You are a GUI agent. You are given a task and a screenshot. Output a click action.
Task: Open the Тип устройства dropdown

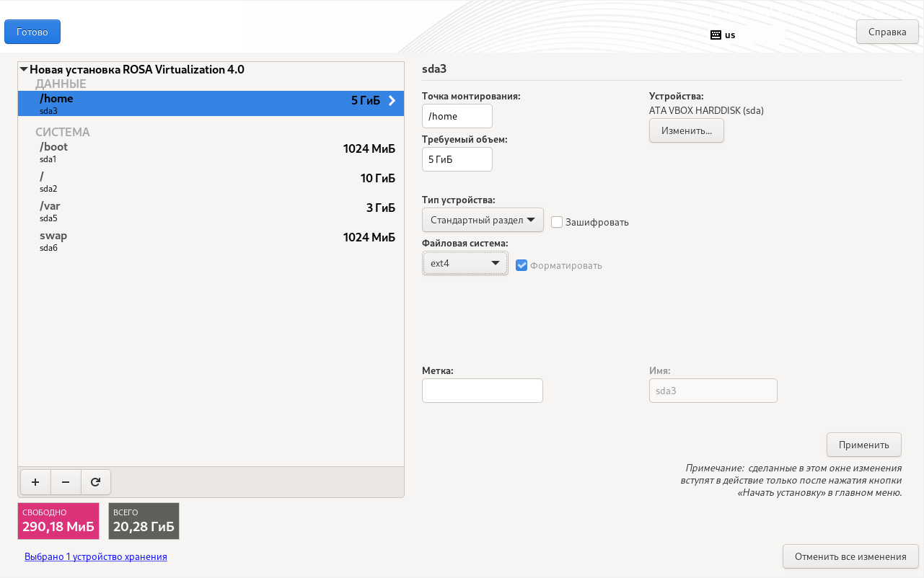(483, 220)
